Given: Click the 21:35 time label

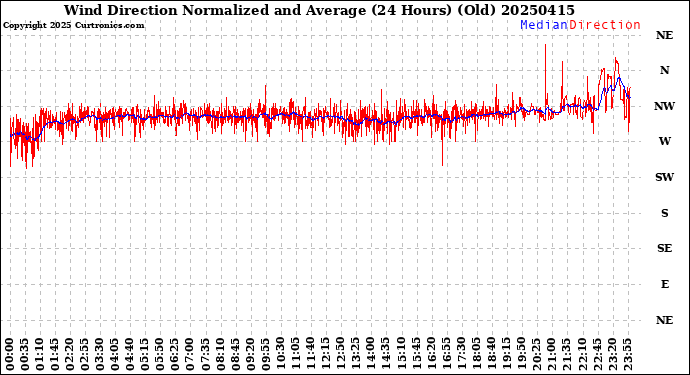Looking at the screenshot, I should click(x=567, y=354).
